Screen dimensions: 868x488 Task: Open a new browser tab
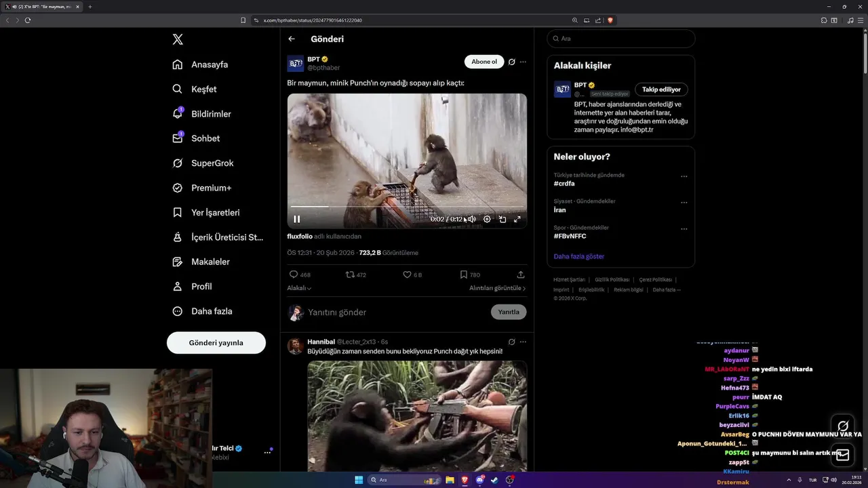[x=90, y=7]
